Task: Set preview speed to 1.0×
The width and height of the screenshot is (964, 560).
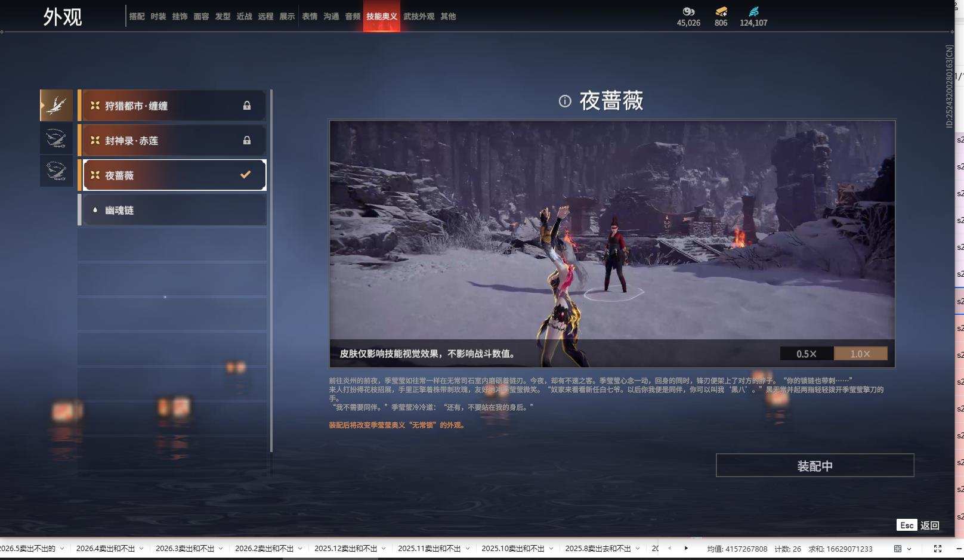Action: click(x=860, y=354)
